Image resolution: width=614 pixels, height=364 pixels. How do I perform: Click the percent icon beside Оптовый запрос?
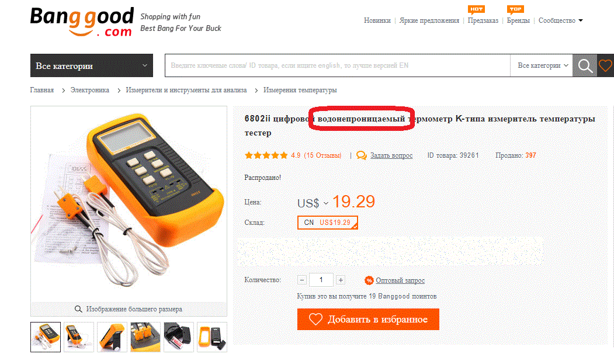pos(369,280)
